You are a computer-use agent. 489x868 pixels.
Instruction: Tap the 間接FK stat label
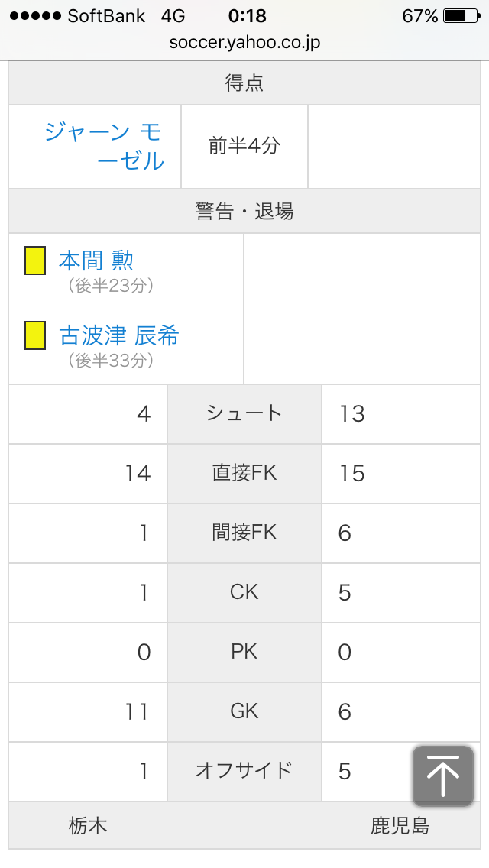tap(244, 533)
